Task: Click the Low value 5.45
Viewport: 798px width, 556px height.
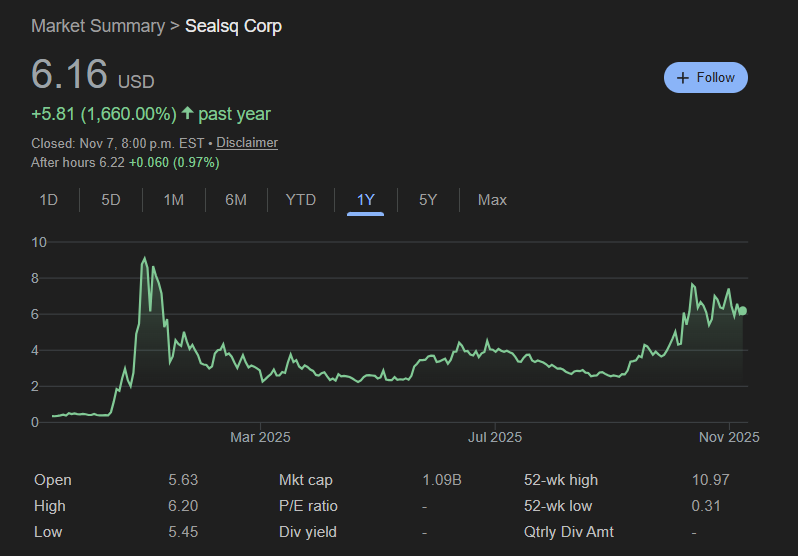Action: (x=183, y=532)
